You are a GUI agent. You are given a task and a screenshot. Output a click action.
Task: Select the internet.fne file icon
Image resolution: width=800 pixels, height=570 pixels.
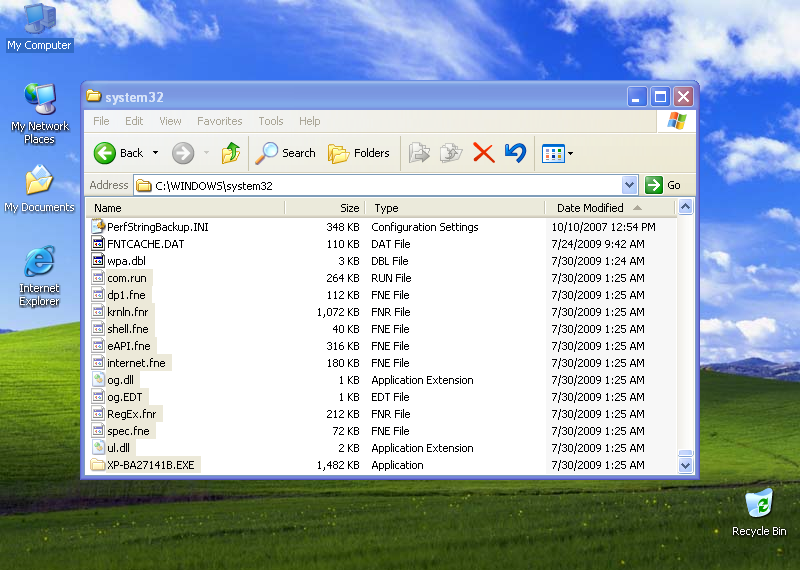(x=98, y=362)
